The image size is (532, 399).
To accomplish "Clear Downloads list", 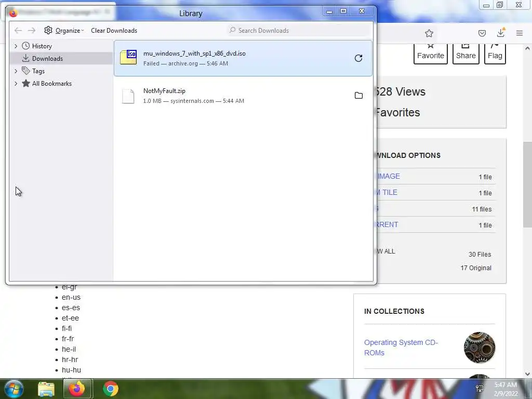I will coord(114,31).
